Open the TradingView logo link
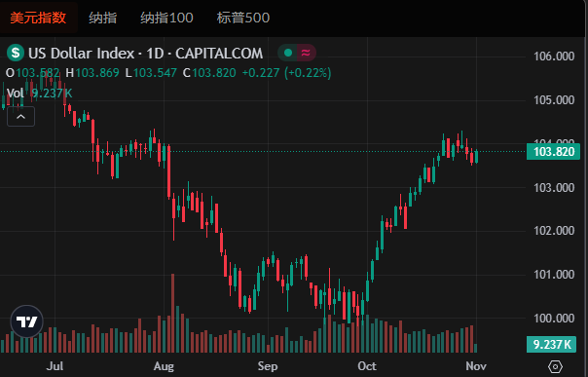The height and width of the screenshot is (377, 588). coord(26,321)
